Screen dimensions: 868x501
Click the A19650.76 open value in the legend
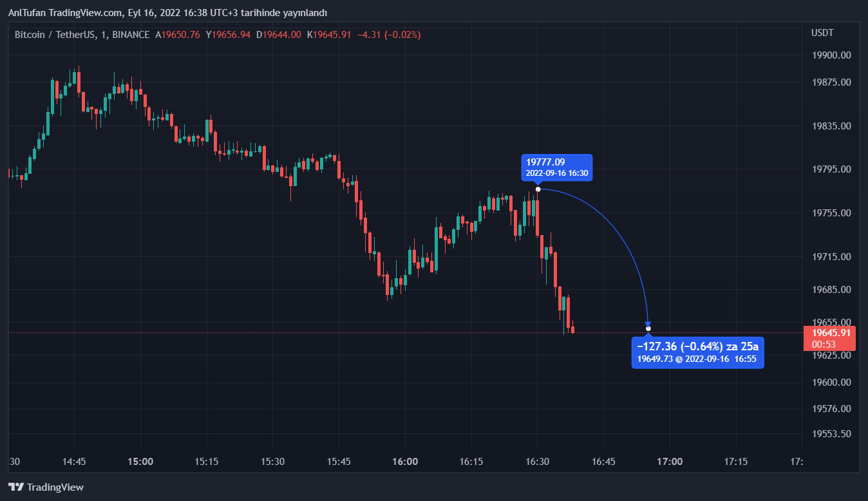178,35
